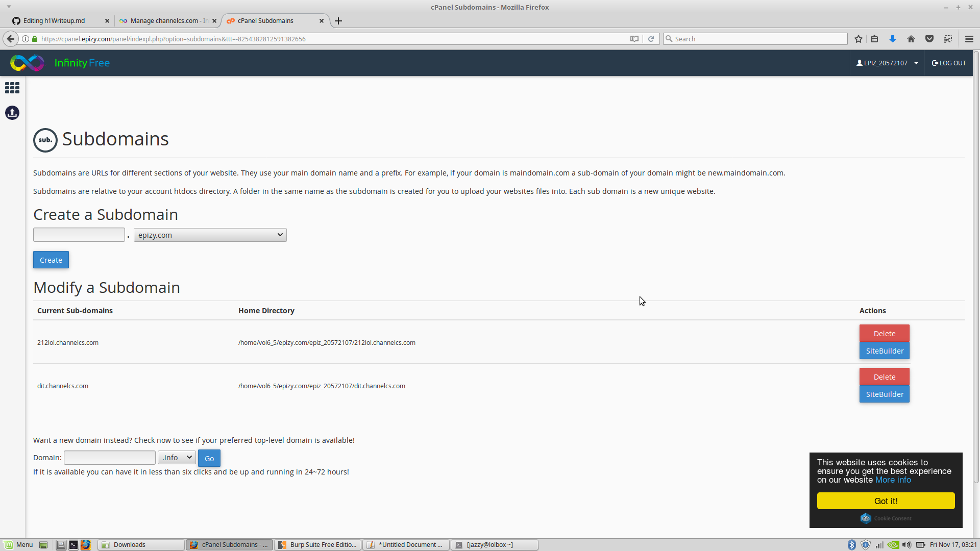This screenshot has height=551, width=980.
Task: Switch to Burp Suite taskbar window
Action: (x=317, y=545)
